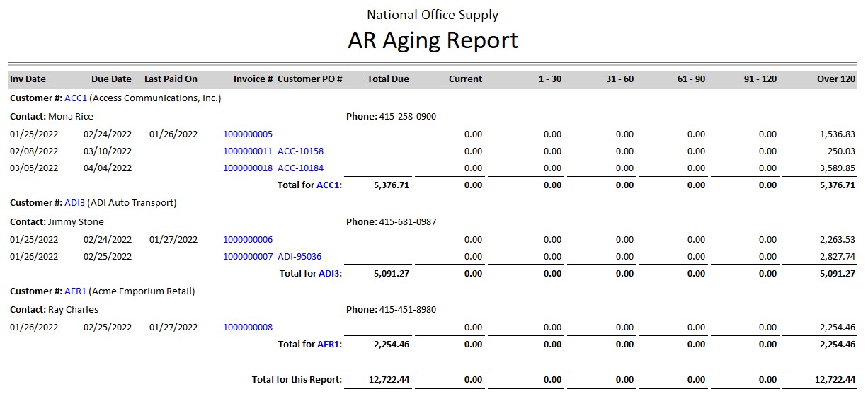Image resolution: width=868 pixels, height=399 pixels.
Task: Sort by Inv Date column header
Action: point(28,79)
